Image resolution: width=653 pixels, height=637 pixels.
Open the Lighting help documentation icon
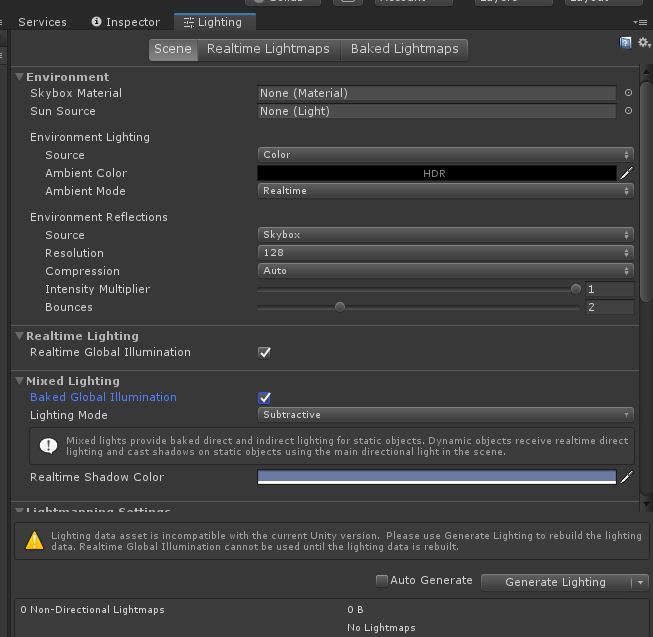point(625,42)
